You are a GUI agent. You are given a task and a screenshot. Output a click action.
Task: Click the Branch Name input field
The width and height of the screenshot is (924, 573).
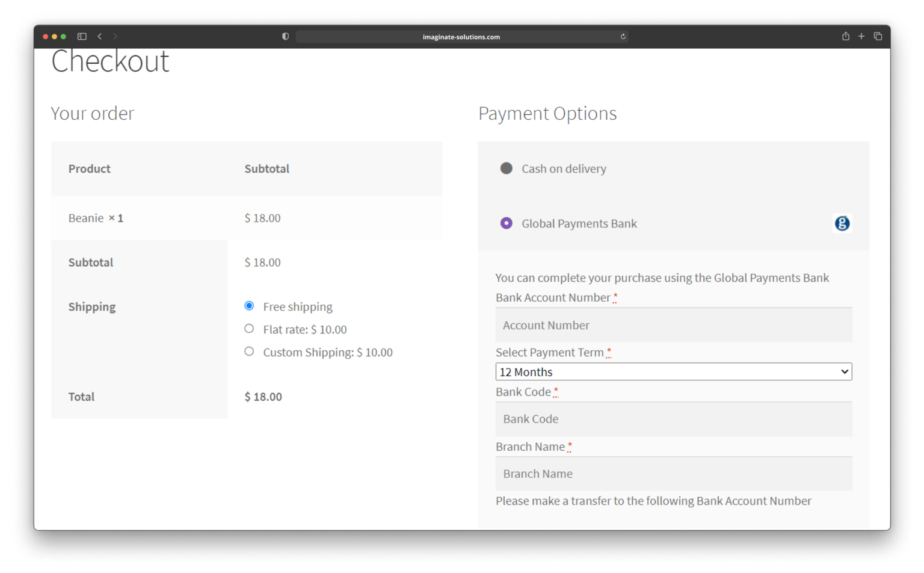(x=673, y=474)
